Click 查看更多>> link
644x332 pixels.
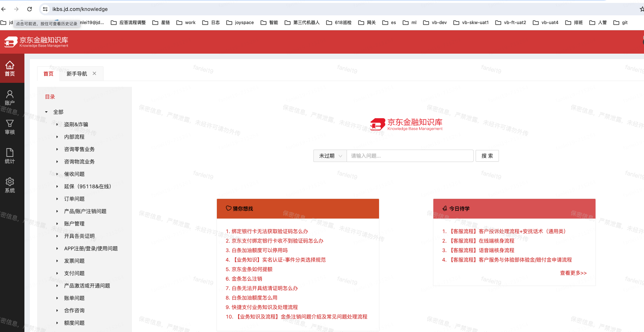[x=573, y=273]
